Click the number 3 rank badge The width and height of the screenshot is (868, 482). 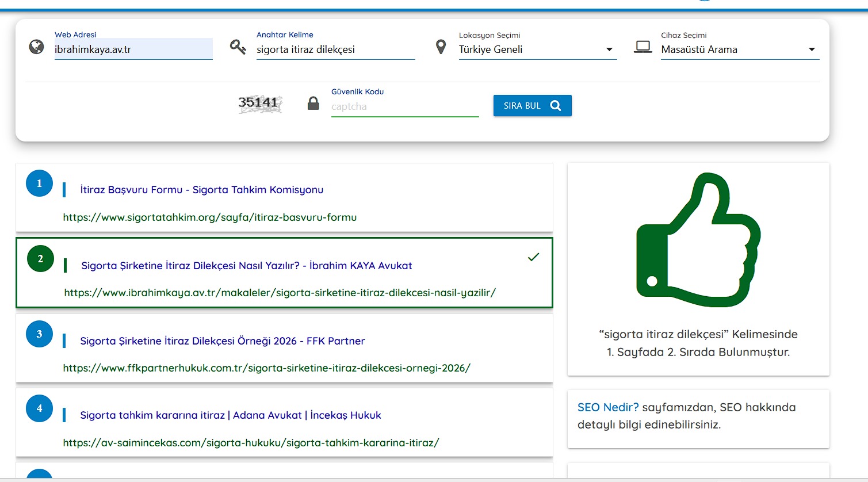[40, 334]
